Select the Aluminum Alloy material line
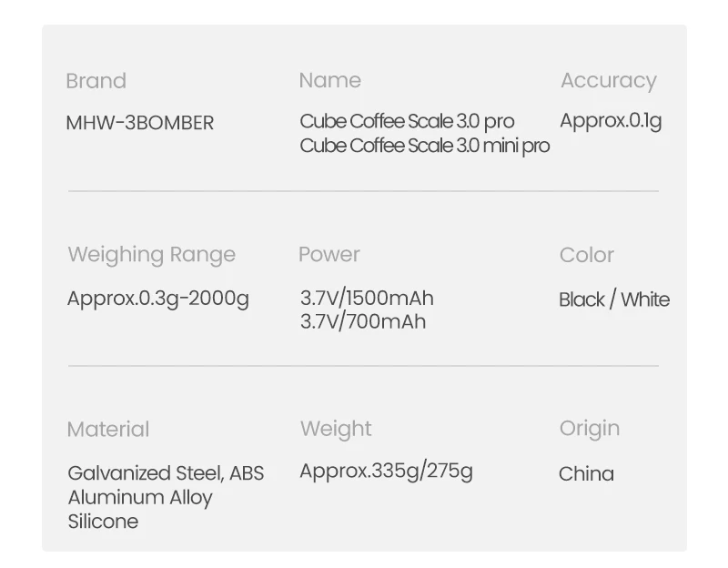The height and width of the screenshot is (568, 728). [x=140, y=497]
